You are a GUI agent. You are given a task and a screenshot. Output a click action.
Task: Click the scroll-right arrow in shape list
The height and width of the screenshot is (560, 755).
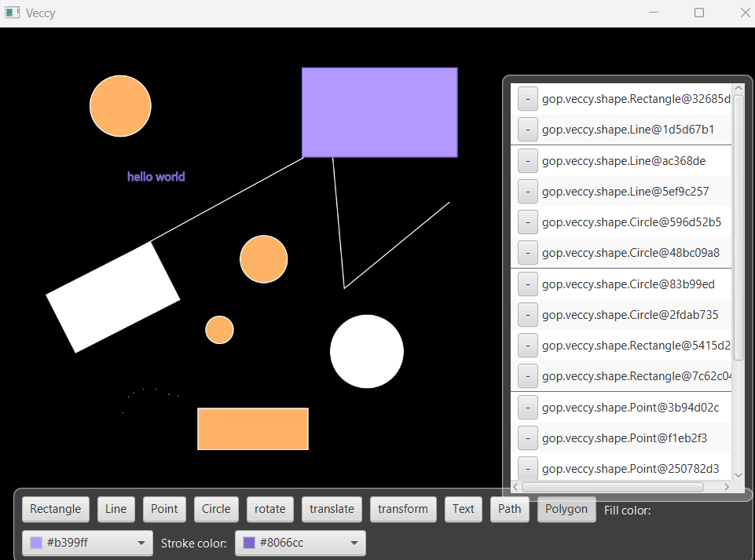pyautogui.click(x=727, y=487)
